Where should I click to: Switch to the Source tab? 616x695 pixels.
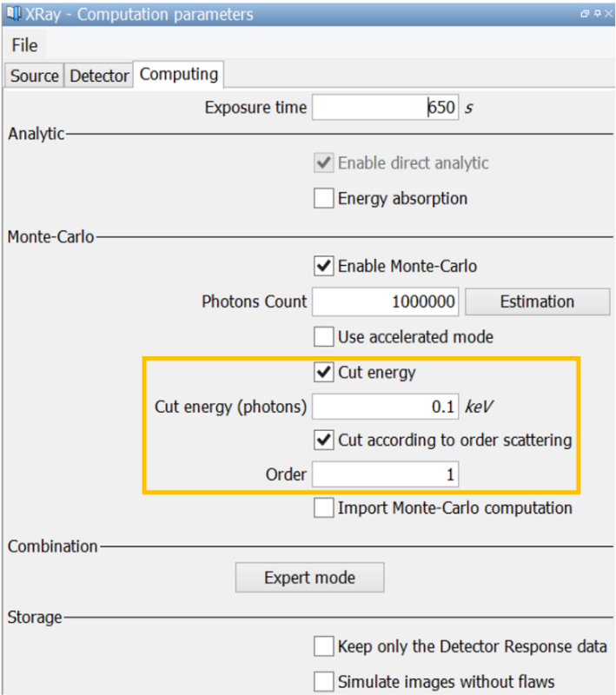point(35,76)
